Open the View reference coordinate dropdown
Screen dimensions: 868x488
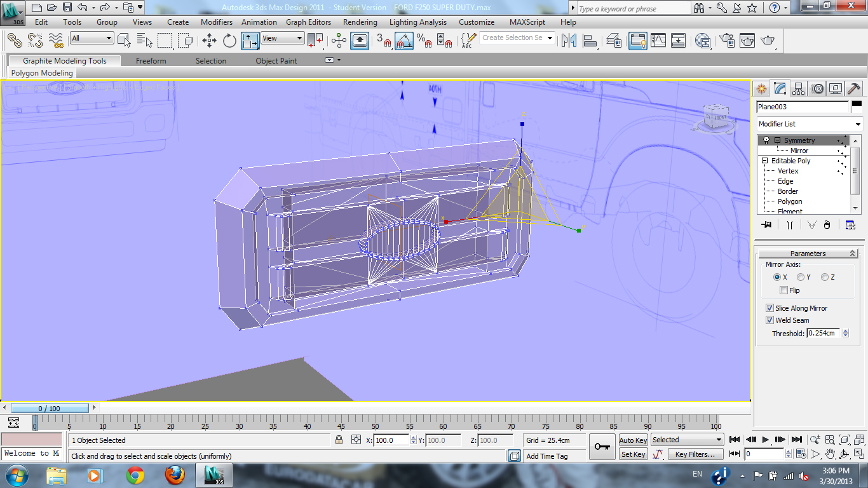[x=283, y=39]
